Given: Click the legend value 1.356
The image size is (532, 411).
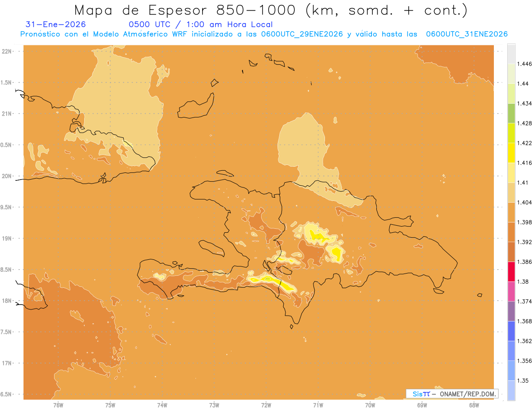Looking at the screenshot, I should (x=524, y=361).
